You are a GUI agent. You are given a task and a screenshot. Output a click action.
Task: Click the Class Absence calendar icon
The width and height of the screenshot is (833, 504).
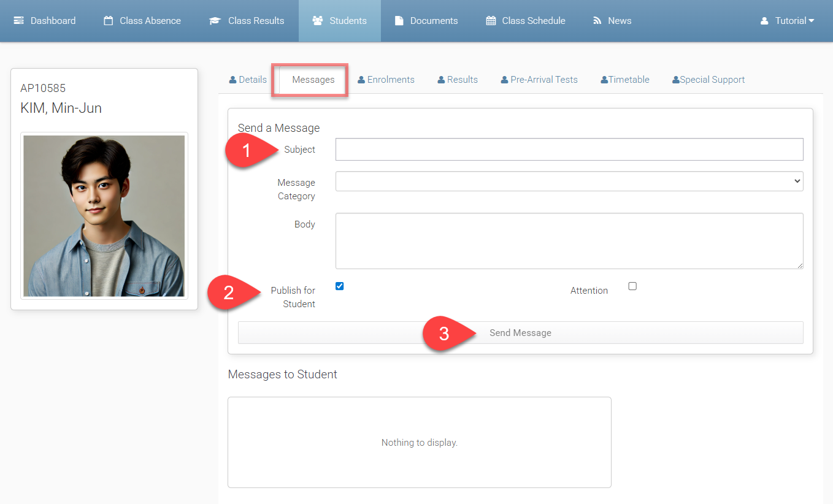109,21
